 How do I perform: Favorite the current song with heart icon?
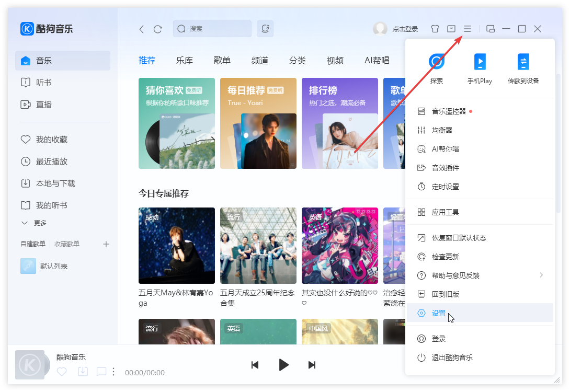[62, 371]
